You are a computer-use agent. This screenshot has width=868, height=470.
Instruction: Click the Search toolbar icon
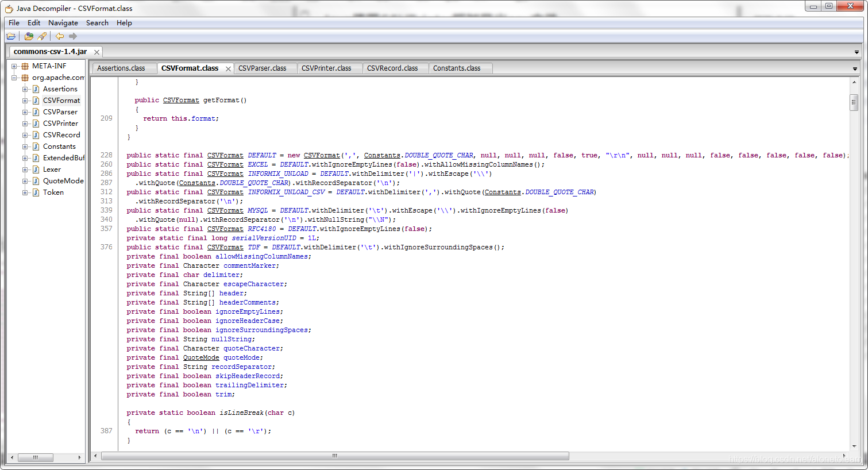point(42,36)
